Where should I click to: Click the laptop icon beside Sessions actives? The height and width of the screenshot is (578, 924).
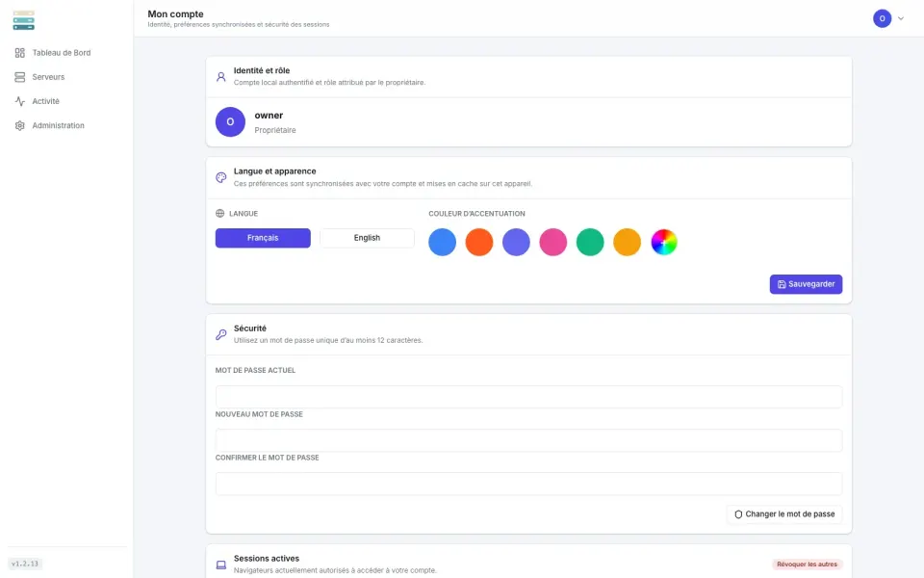click(x=221, y=565)
